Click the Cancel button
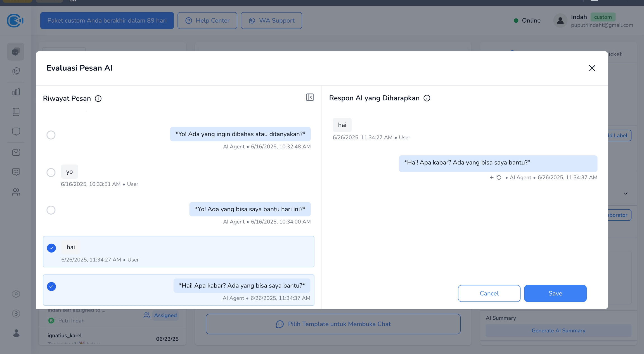The image size is (644, 354). [x=489, y=293]
